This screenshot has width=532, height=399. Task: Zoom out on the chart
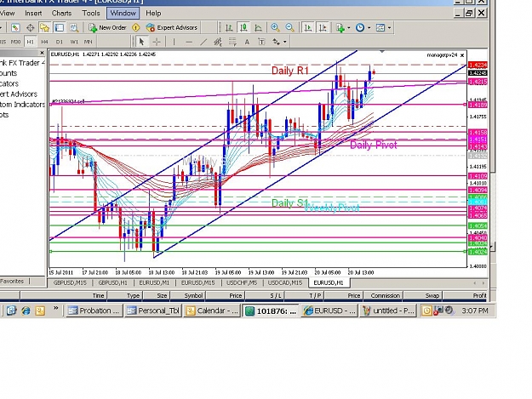[x=289, y=28]
